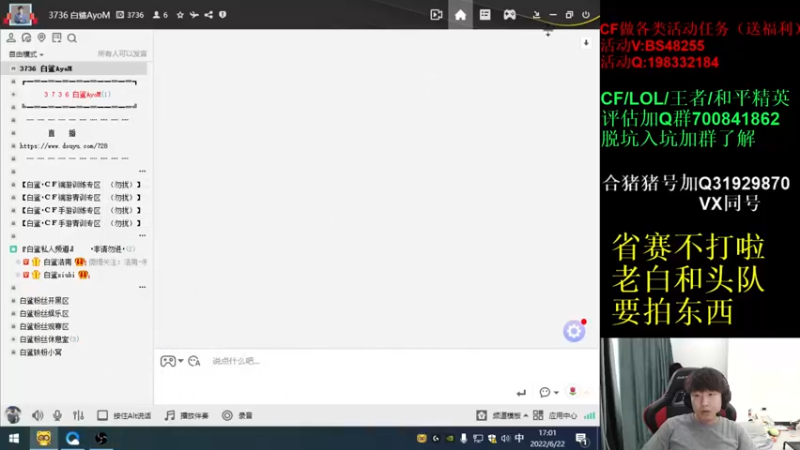This screenshot has height=450, width=800.
Task: Open the live video tab icon
Action: pyautogui.click(x=436, y=15)
